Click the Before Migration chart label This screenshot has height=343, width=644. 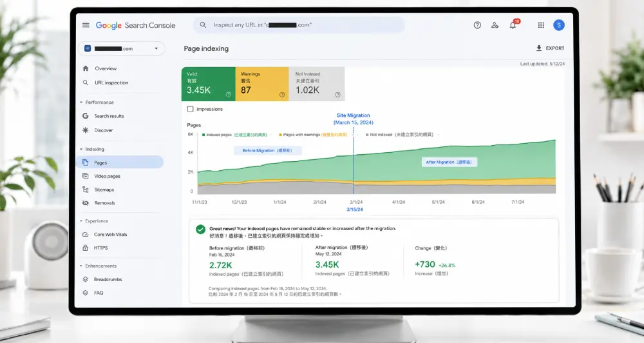tap(268, 150)
